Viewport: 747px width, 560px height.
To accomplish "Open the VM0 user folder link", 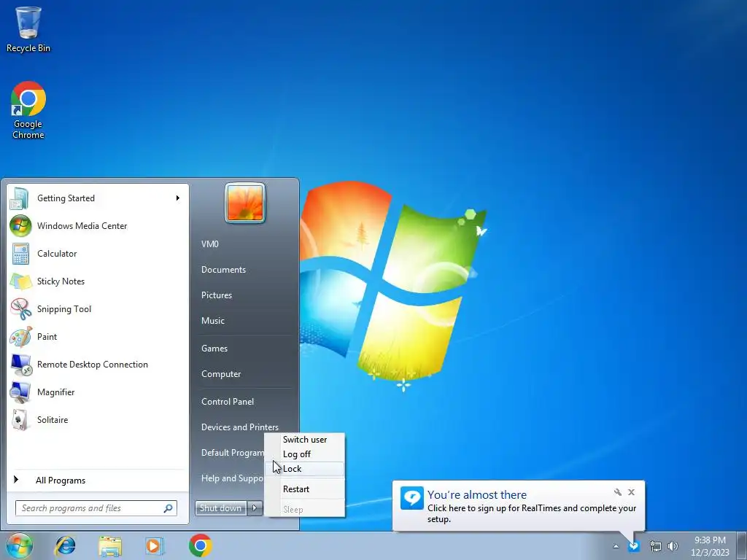I will (x=209, y=244).
